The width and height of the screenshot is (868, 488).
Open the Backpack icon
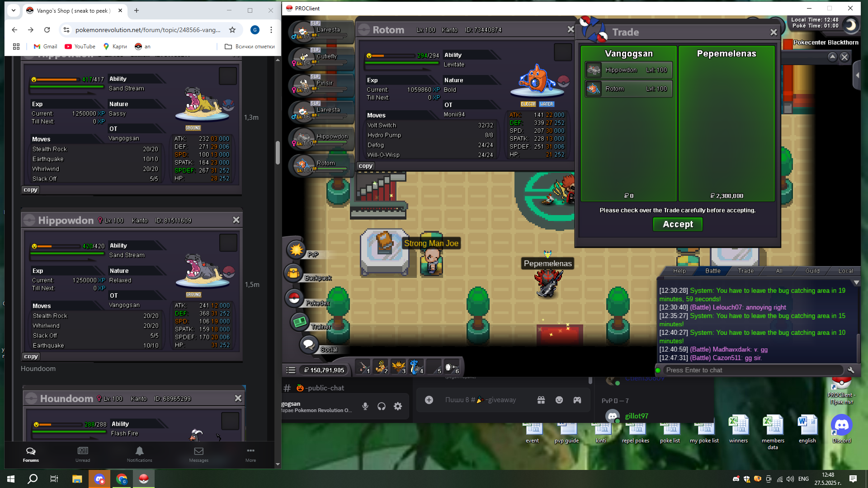point(293,273)
